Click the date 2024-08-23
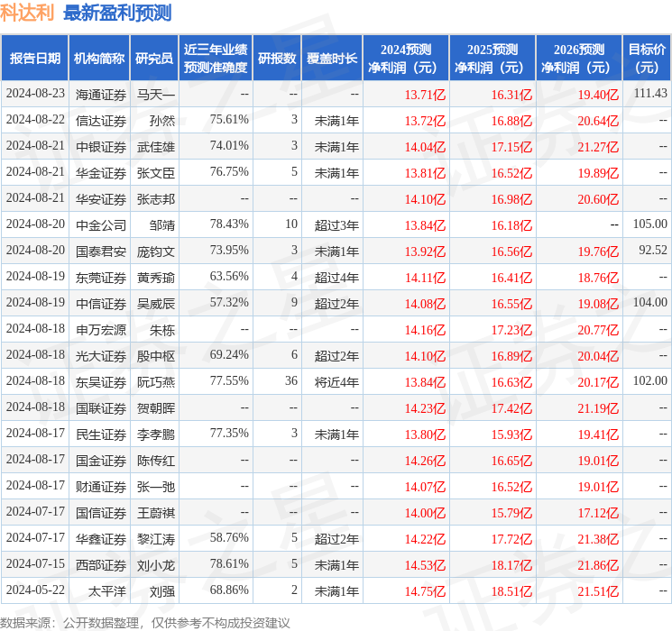 (x=35, y=94)
